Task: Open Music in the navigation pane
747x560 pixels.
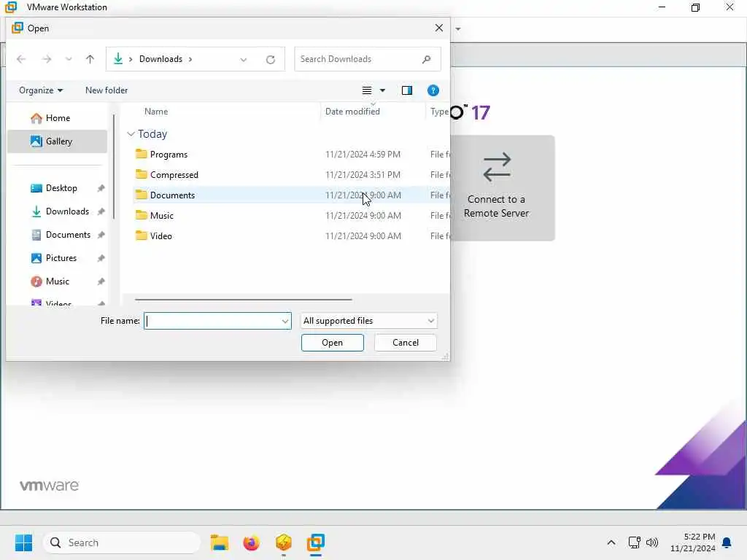Action: coord(57,281)
